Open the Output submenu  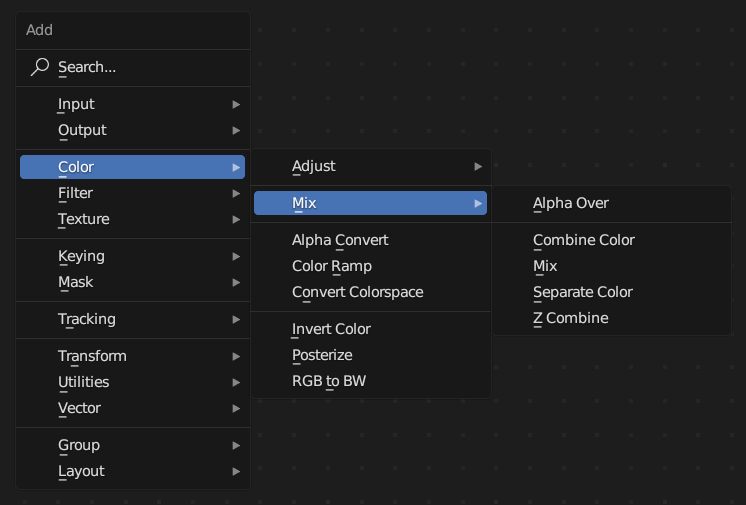[x=82, y=130]
